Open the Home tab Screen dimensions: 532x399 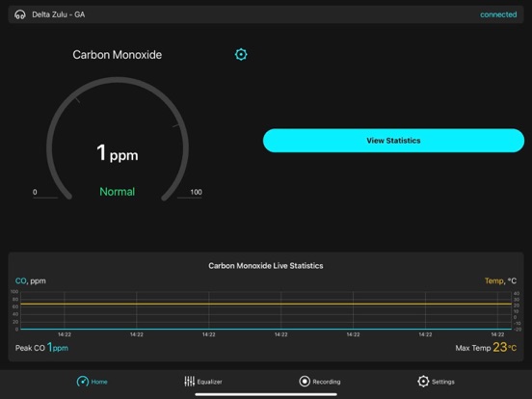[x=92, y=382]
